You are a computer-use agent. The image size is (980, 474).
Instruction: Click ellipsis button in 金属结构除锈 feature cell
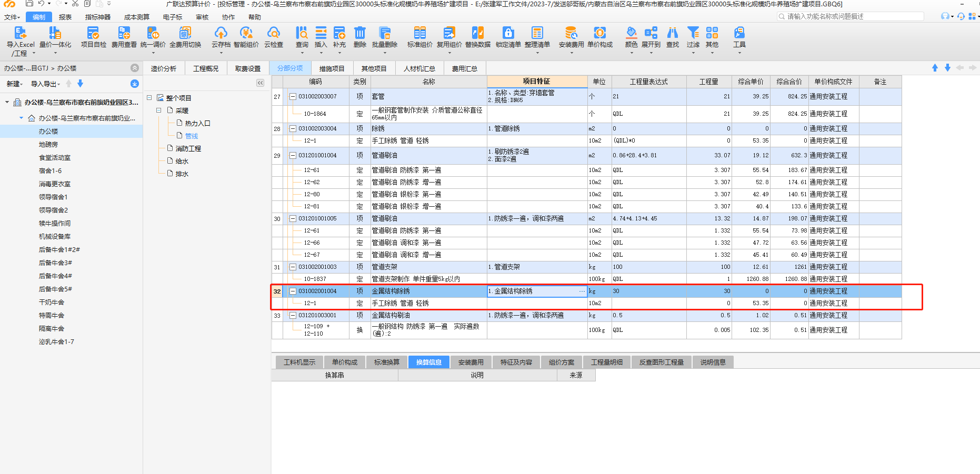click(582, 291)
